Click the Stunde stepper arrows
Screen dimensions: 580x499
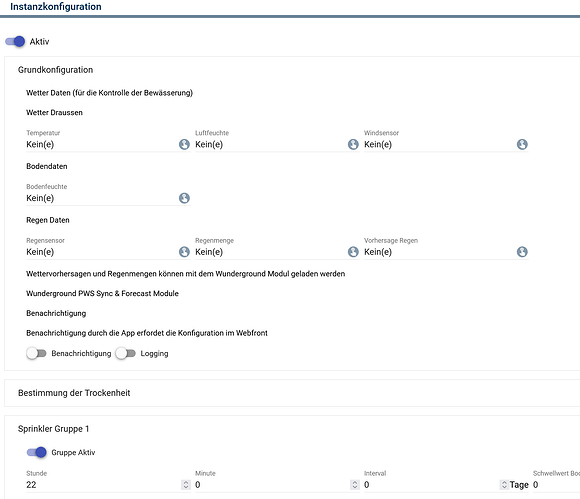[186, 485]
